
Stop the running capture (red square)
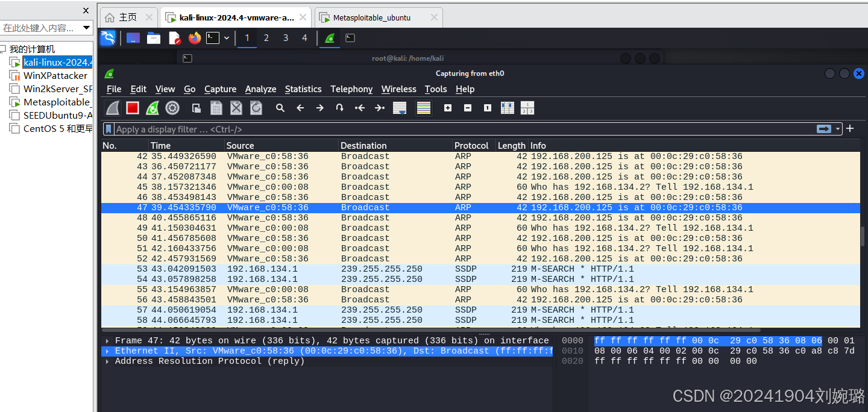pyautogui.click(x=133, y=108)
